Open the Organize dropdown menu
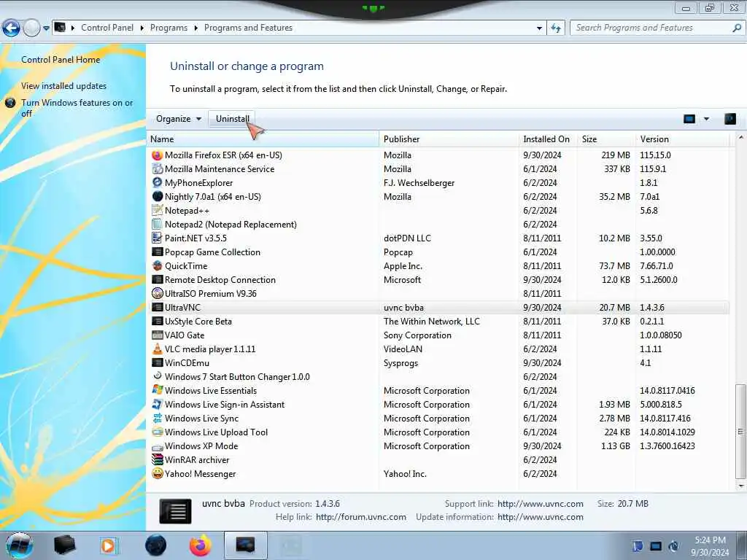747x560 pixels. (178, 119)
